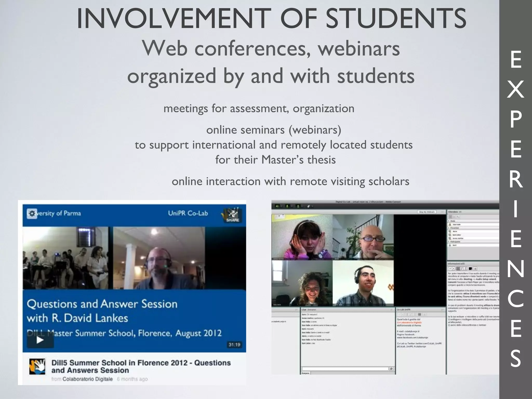Click the bullet list icon in notes toolbar
Screen dimensions: 532x399
[475, 268]
